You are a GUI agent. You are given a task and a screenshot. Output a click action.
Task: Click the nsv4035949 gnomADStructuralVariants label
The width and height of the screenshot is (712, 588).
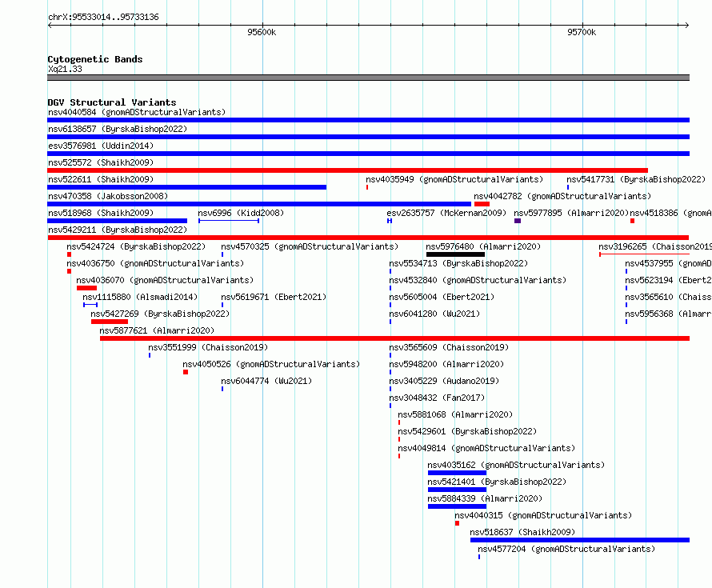(x=454, y=179)
